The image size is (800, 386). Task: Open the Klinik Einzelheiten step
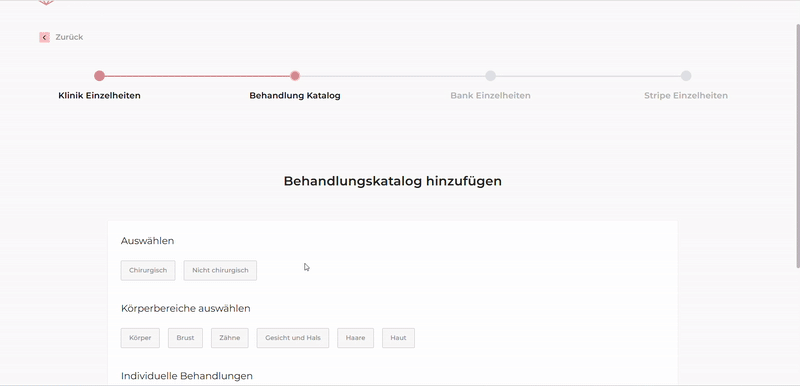99,96
